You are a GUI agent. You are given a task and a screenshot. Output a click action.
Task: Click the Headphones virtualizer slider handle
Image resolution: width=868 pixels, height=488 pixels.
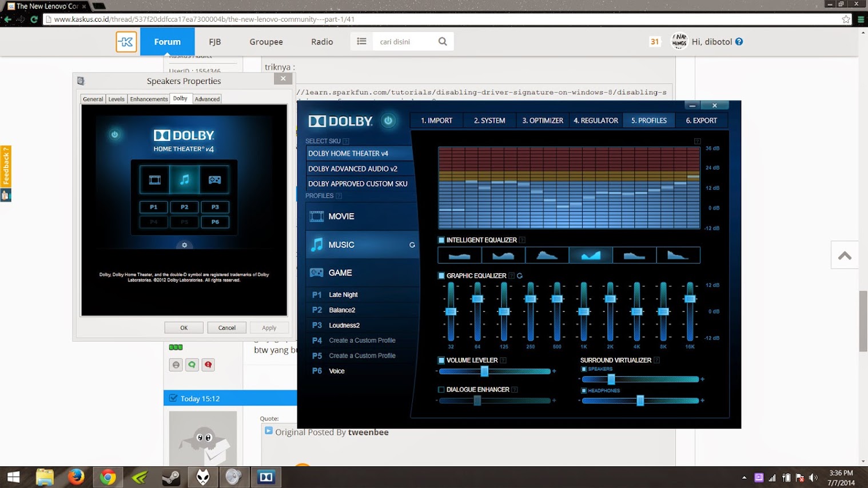[640, 401]
